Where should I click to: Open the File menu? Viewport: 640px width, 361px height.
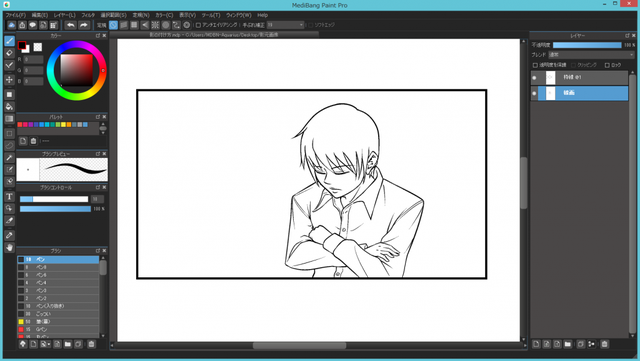coord(16,15)
